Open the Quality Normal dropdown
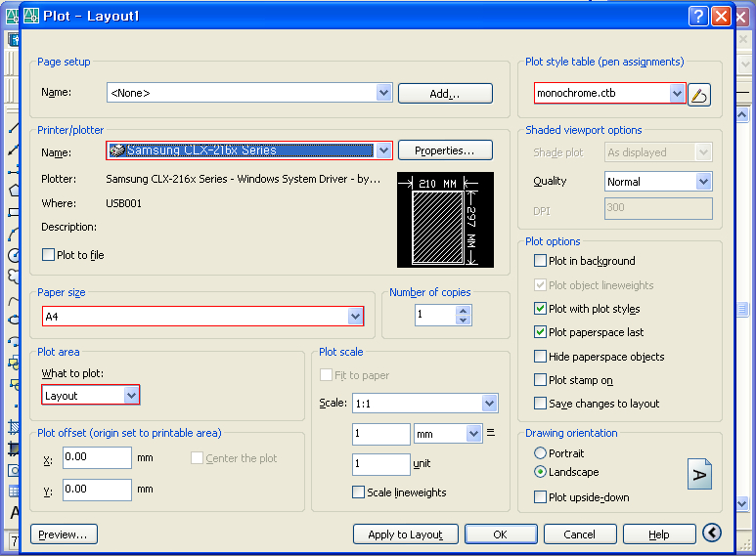Image resolution: width=756 pixels, height=556 pixels. tap(703, 182)
